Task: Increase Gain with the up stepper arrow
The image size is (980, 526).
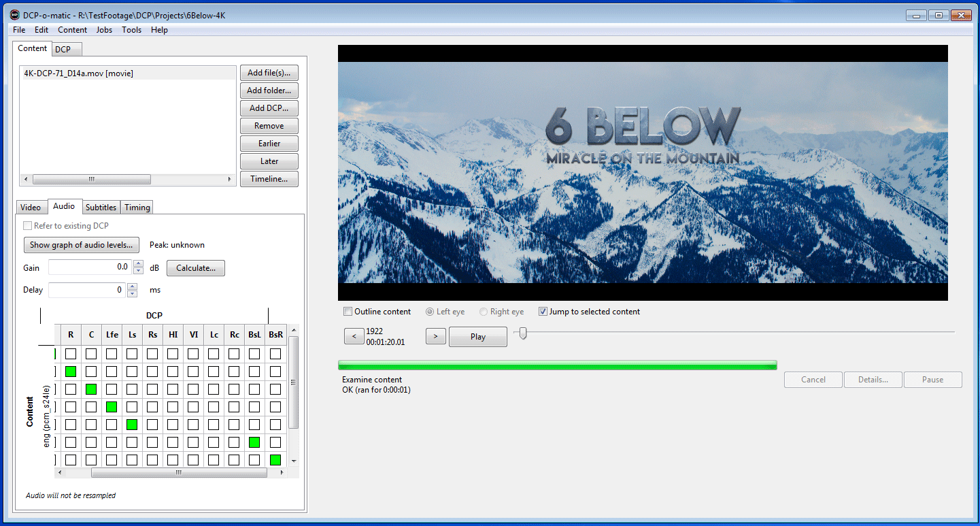Action: [139, 264]
